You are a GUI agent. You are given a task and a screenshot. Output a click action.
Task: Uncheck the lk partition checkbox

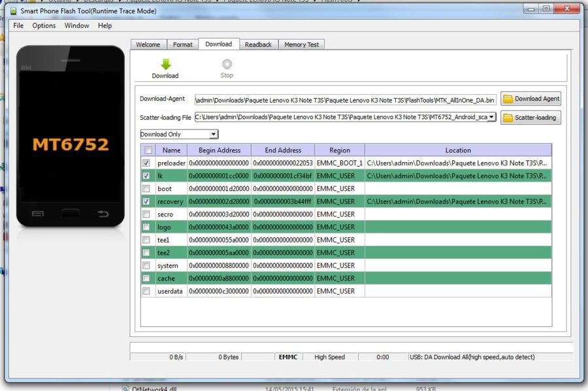[x=146, y=176]
